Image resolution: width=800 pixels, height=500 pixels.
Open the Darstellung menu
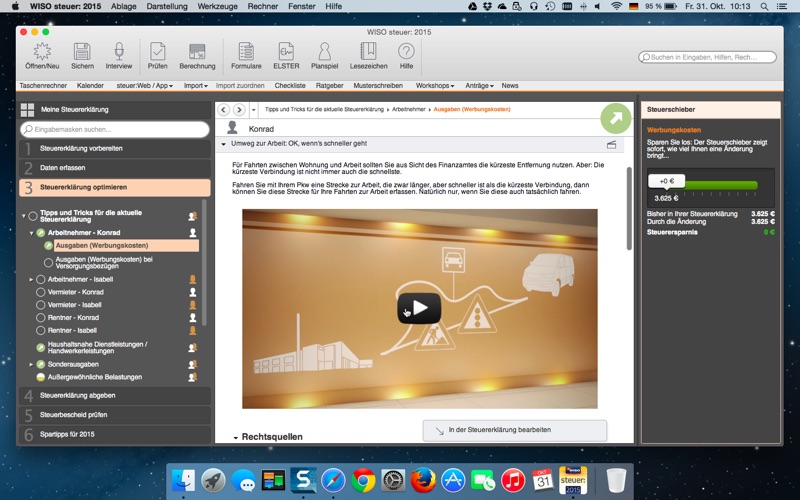(167, 6)
